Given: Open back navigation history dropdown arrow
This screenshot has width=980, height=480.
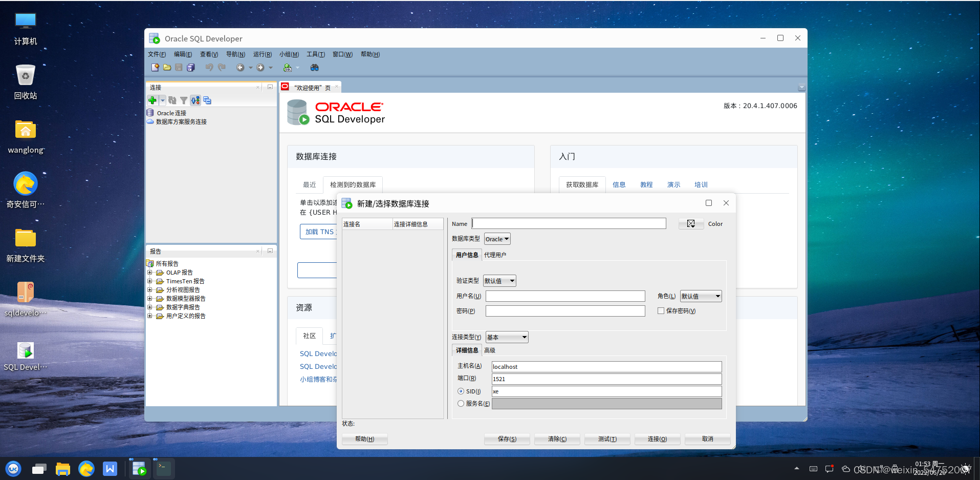Looking at the screenshot, I should point(250,68).
